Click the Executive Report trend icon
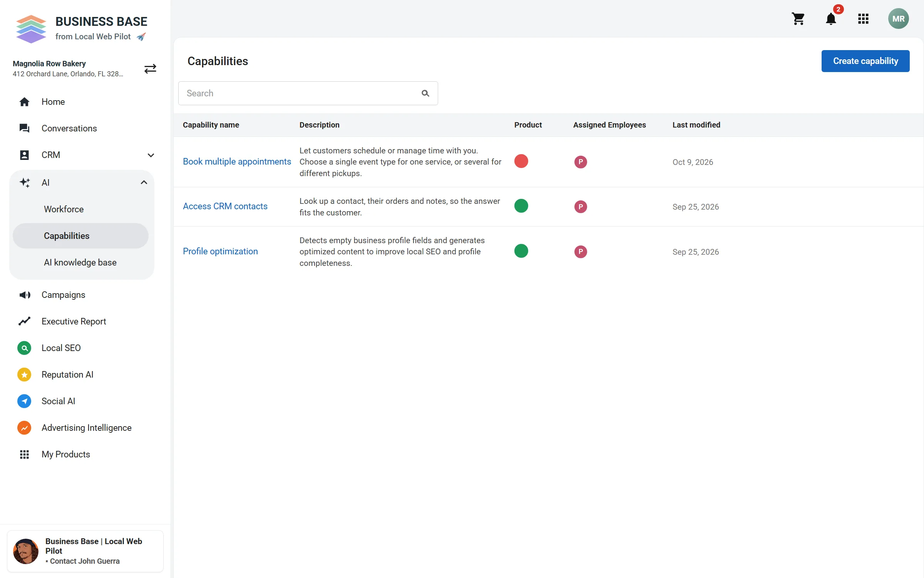 pos(24,321)
